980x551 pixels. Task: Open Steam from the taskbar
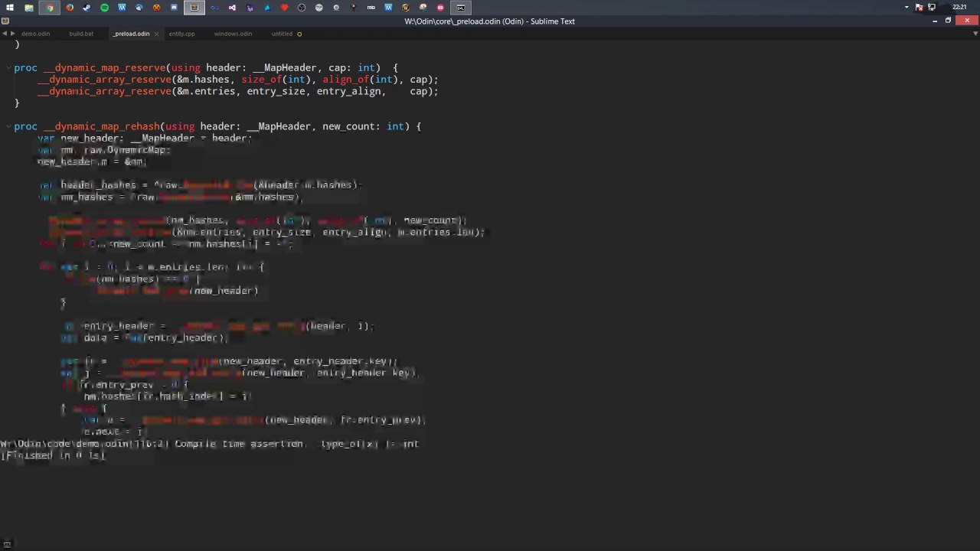click(x=87, y=8)
